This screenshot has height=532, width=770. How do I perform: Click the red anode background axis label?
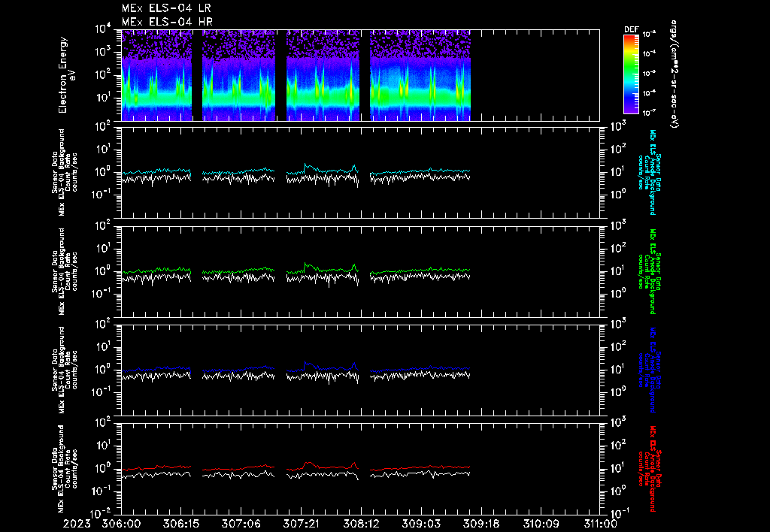click(650, 469)
